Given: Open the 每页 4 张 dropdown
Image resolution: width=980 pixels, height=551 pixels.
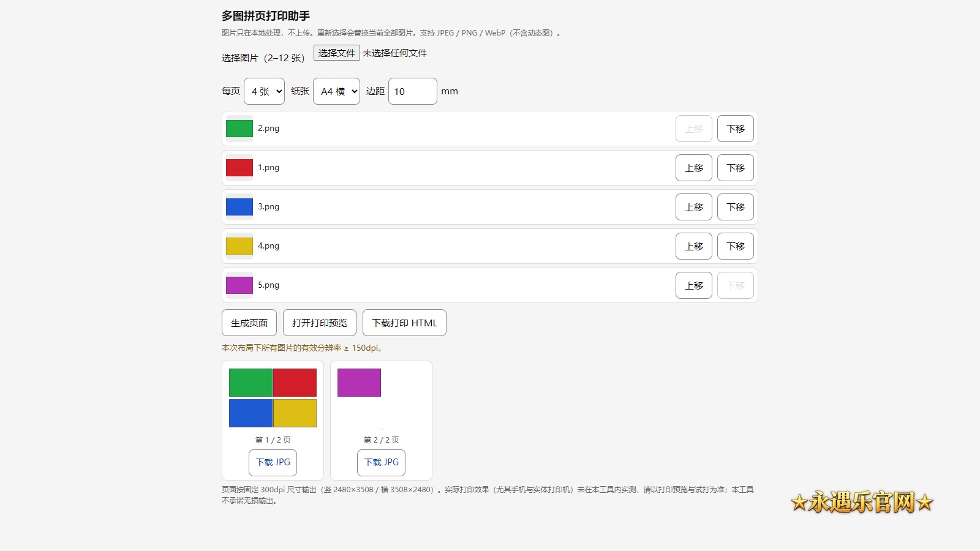Looking at the screenshot, I should [264, 91].
